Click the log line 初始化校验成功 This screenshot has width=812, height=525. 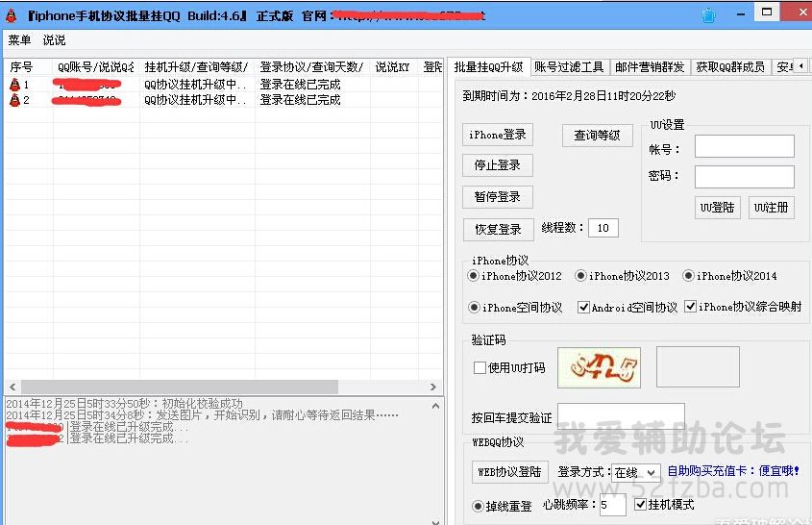pyautogui.click(x=124, y=403)
